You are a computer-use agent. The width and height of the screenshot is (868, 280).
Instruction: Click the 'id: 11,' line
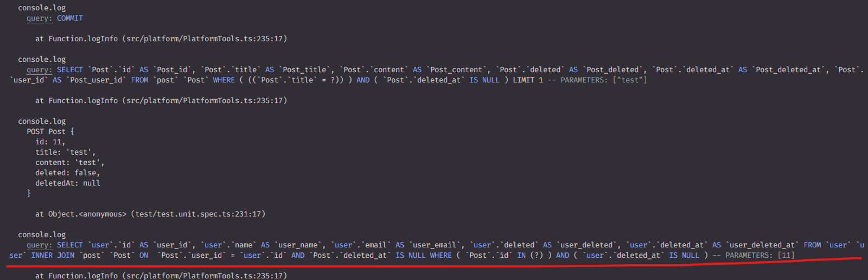coord(50,142)
